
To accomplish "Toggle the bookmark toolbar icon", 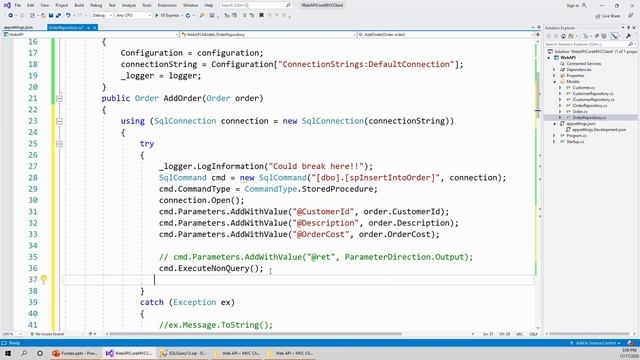I will [x=261, y=16].
